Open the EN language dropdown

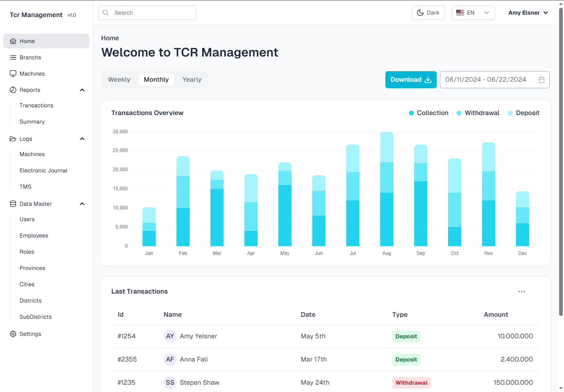tap(473, 13)
